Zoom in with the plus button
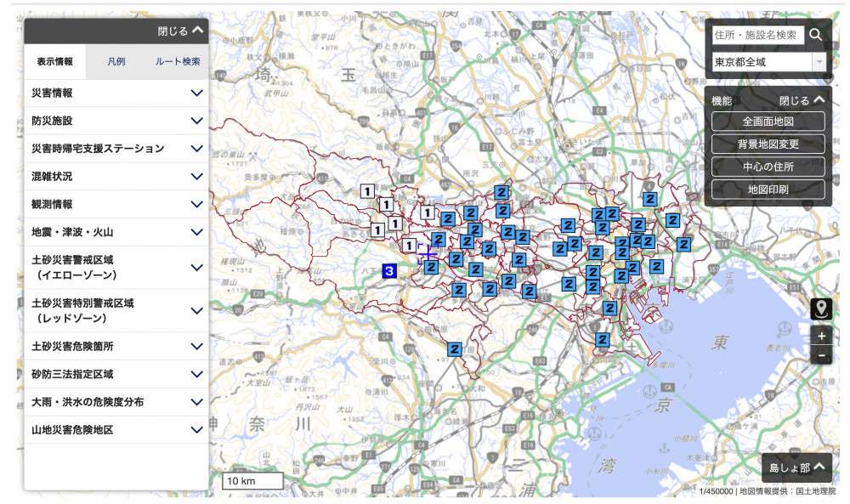This screenshot has height=504, width=850. [821, 337]
